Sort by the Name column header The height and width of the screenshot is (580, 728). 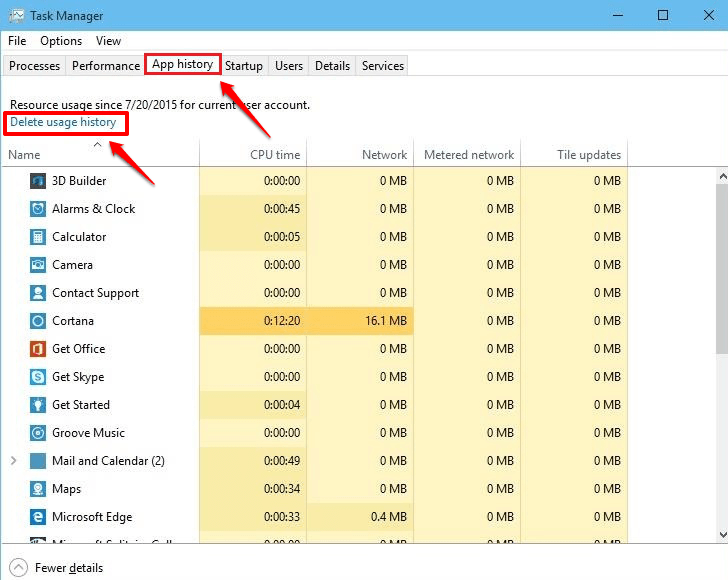point(100,154)
